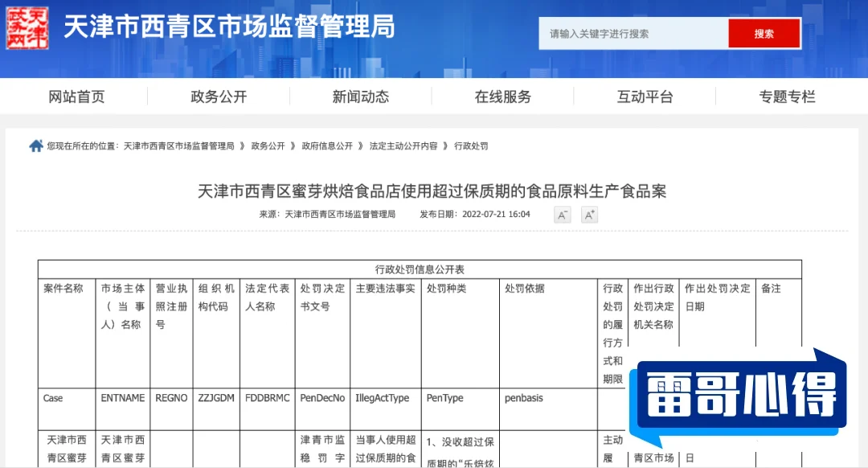Open 互动平台 navigation menu item

coord(645,97)
